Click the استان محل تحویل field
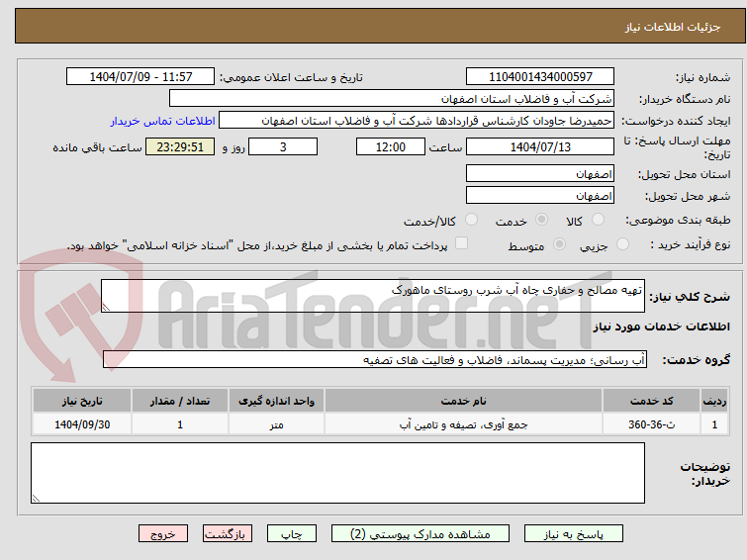Viewport: 747px width, 560px height. [540, 173]
